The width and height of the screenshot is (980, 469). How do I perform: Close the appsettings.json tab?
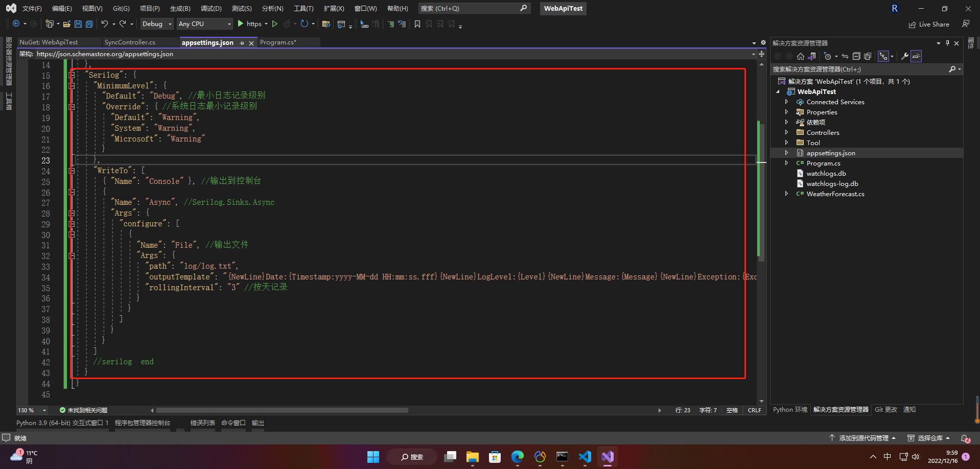pyautogui.click(x=251, y=43)
